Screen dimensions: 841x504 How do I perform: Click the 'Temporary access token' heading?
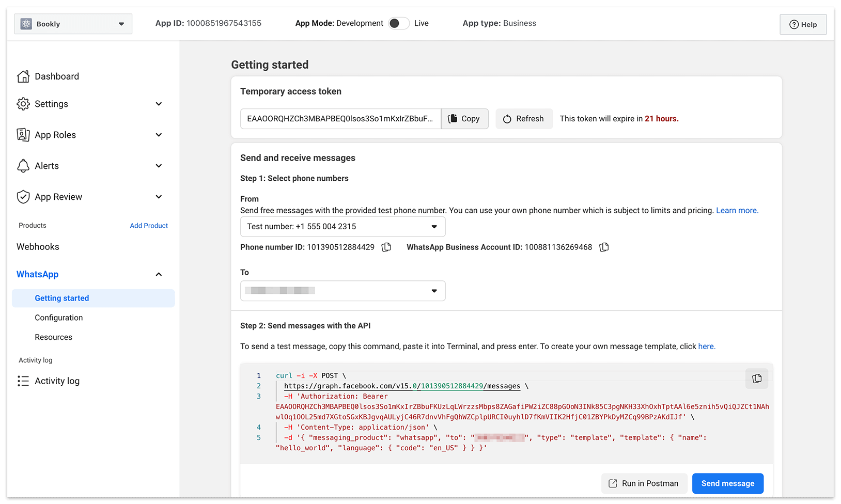pos(291,91)
